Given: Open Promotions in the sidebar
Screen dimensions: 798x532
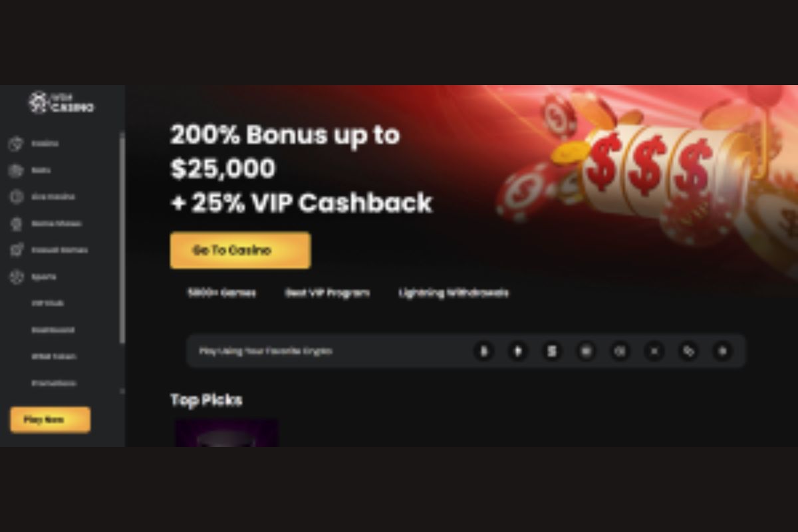Looking at the screenshot, I should point(53,383).
